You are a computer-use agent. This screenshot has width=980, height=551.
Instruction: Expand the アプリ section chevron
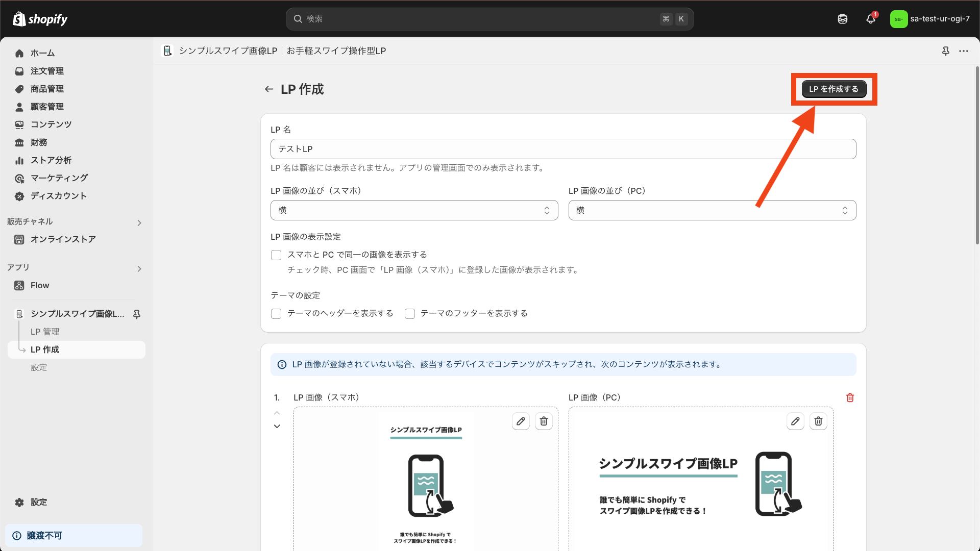pyautogui.click(x=139, y=268)
